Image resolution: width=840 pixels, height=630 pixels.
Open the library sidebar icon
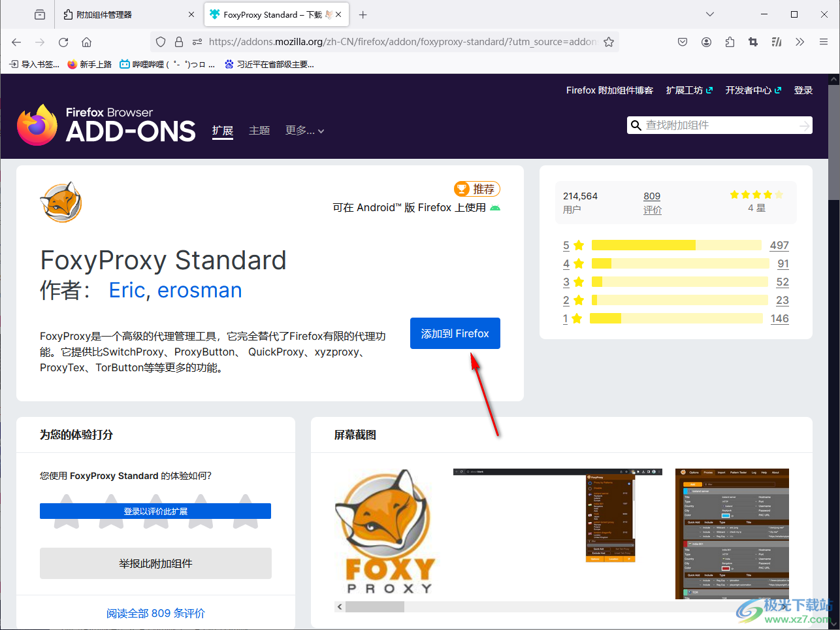point(777,42)
